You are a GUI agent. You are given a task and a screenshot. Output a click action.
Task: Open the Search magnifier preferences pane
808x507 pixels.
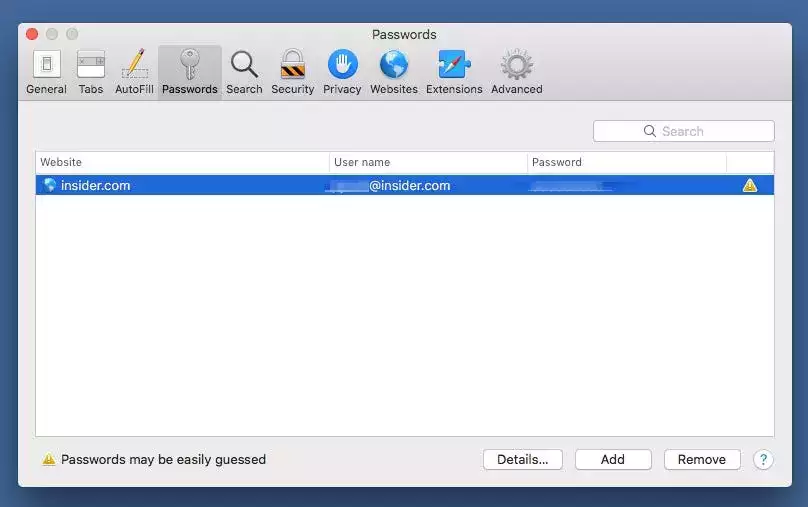tap(244, 72)
